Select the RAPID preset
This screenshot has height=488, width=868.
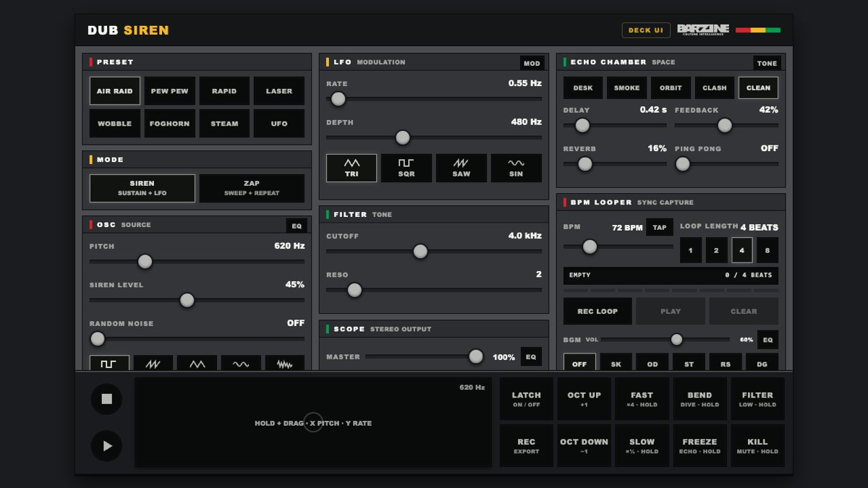point(224,91)
